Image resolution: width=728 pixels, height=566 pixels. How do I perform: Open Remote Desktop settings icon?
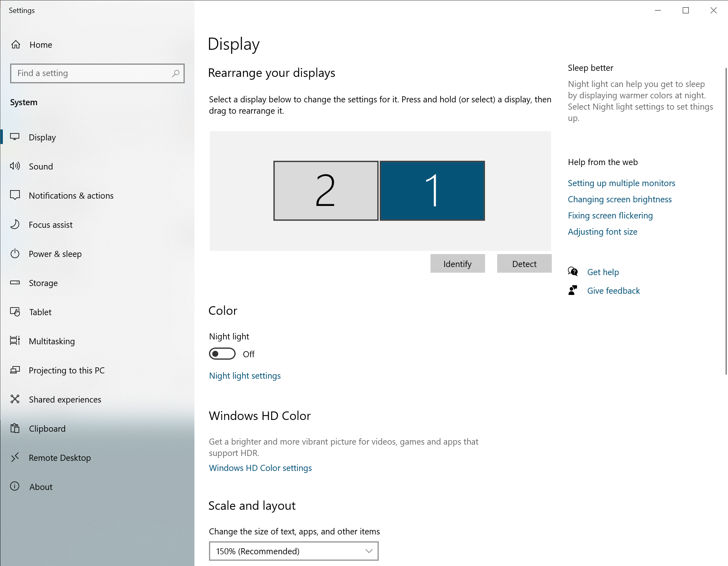point(15,458)
